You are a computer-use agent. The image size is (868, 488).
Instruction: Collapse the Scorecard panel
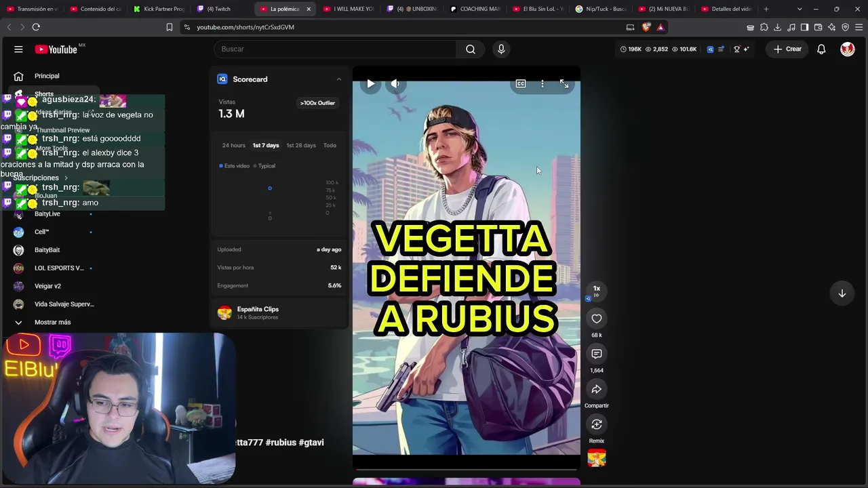[x=339, y=79]
